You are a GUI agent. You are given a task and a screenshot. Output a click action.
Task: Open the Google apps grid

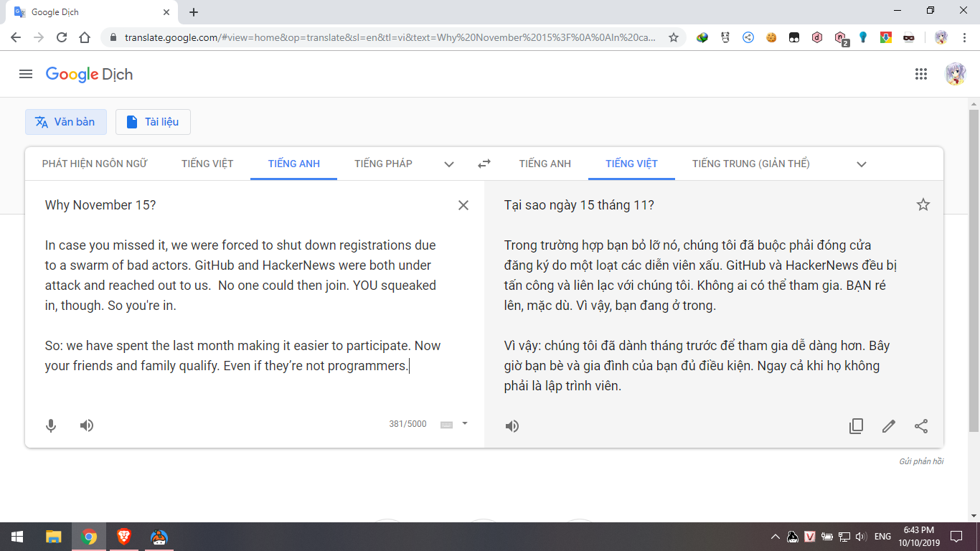coord(921,74)
